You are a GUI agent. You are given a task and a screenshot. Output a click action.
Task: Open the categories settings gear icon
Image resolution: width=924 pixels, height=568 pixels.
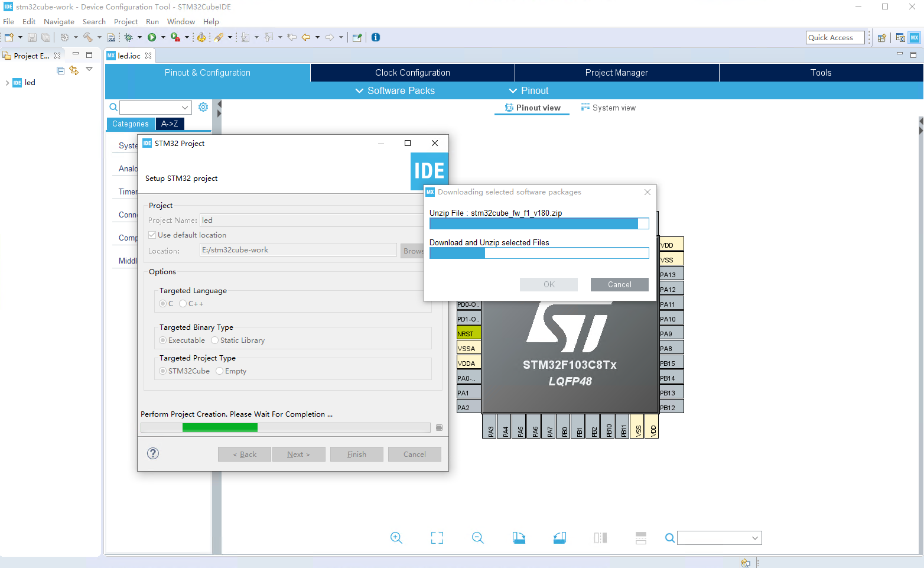click(203, 107)
